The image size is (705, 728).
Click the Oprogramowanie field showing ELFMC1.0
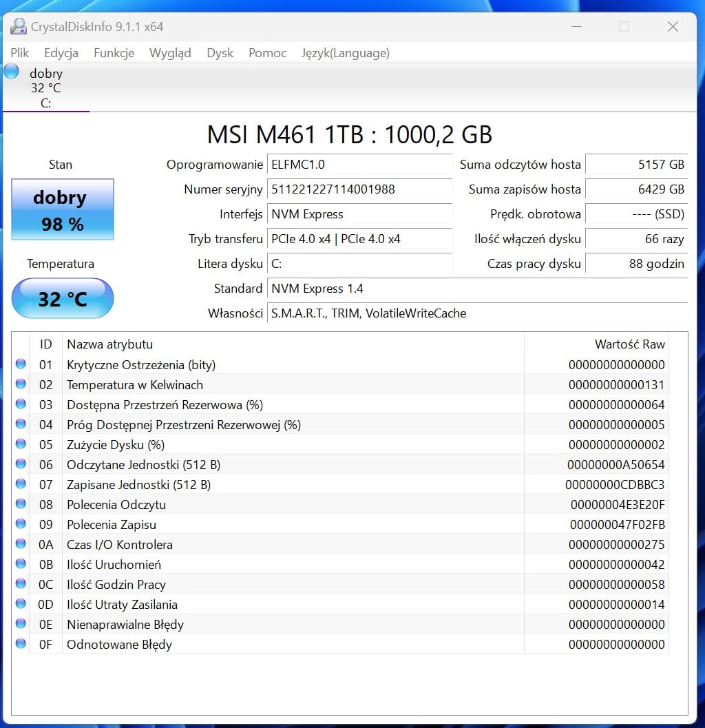(x=359, y=165)
